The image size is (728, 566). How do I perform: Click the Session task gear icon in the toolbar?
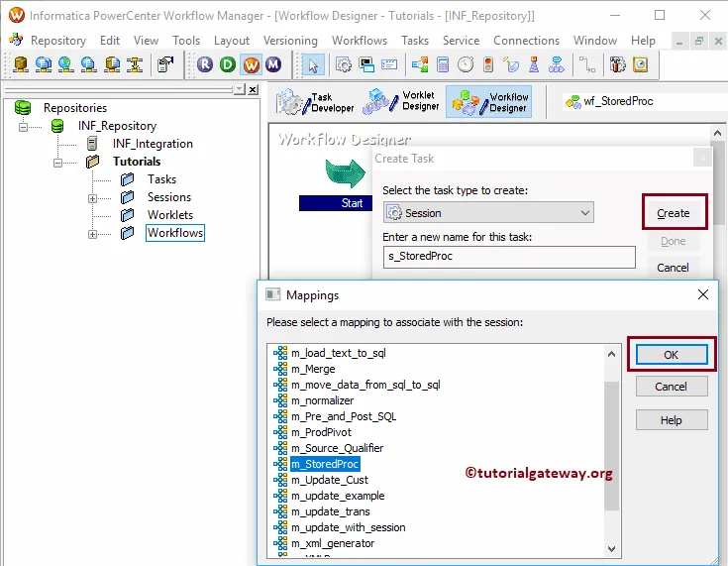(x=344, y=64)
